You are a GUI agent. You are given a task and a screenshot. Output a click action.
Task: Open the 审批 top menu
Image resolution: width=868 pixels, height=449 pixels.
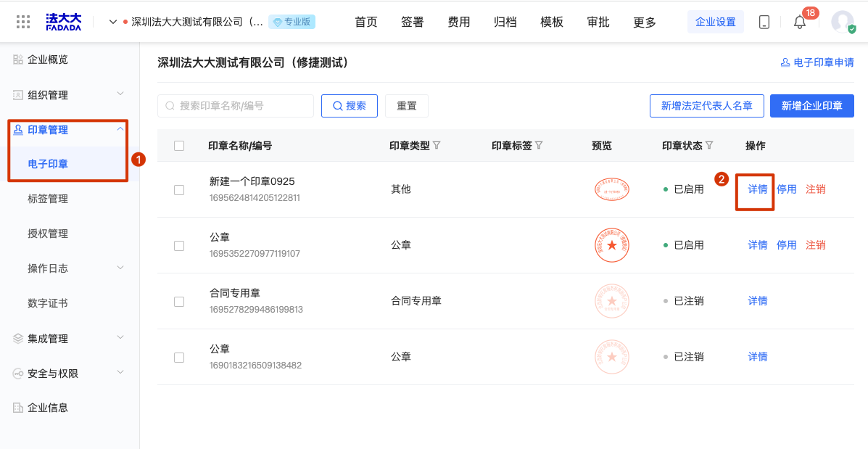[x=598, y=22]
